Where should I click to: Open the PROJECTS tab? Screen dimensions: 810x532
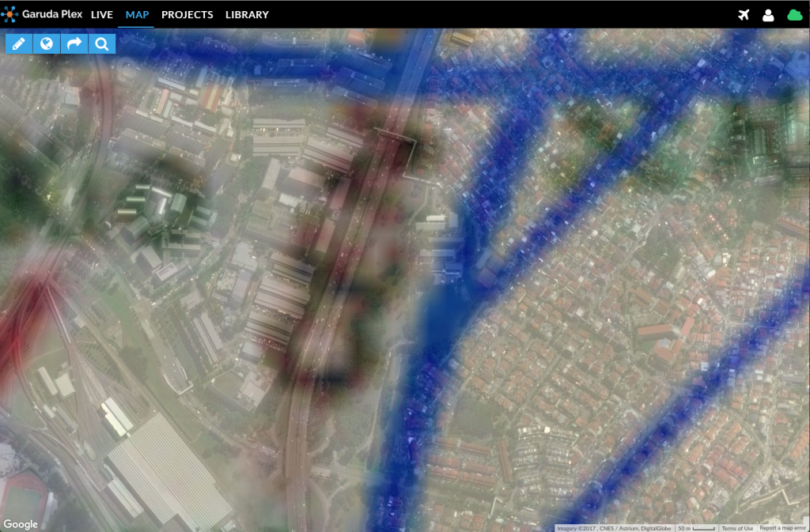[187, 14]
